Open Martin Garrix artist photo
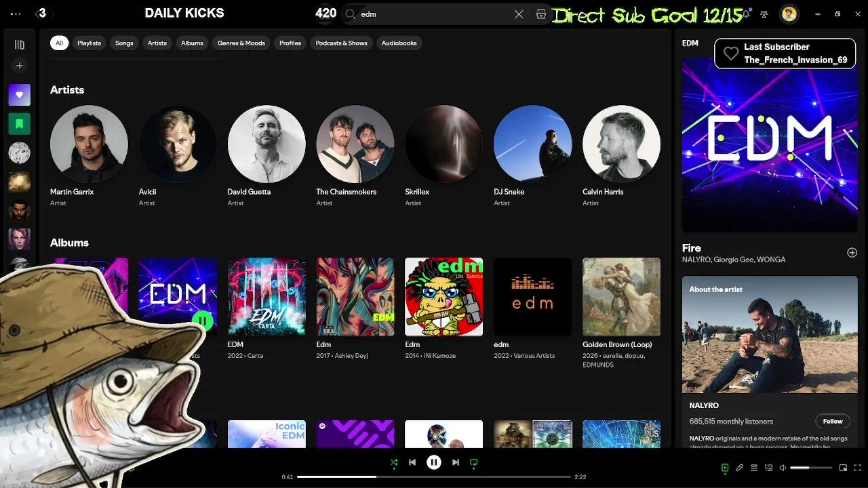Image resolution: width=868 pixels, height=488 pixels. (x=89, y=144)
